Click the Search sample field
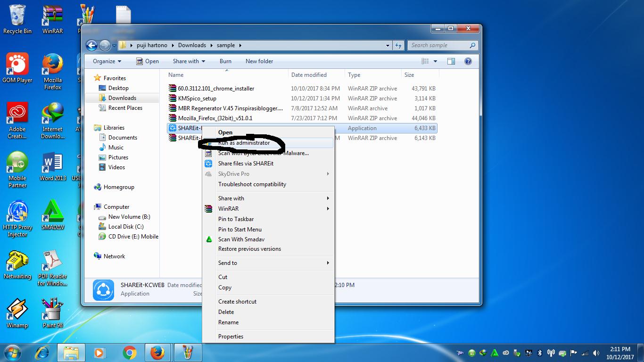This screenshot has width=644, height=362. click(x=443, y=45)
